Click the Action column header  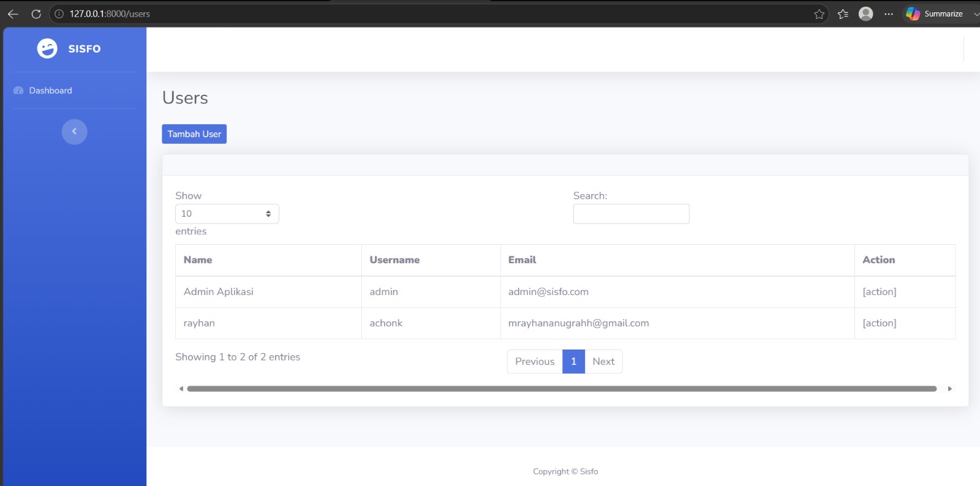pyautogui.click(x=905, y=260)
